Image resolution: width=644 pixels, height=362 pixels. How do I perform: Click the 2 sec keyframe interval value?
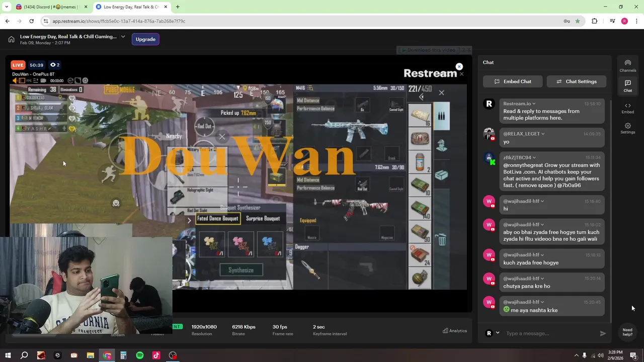(318, 327)
